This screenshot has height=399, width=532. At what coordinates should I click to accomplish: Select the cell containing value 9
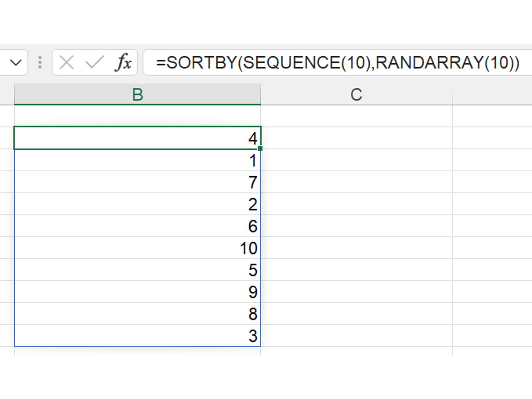click(x=137, y=292)
